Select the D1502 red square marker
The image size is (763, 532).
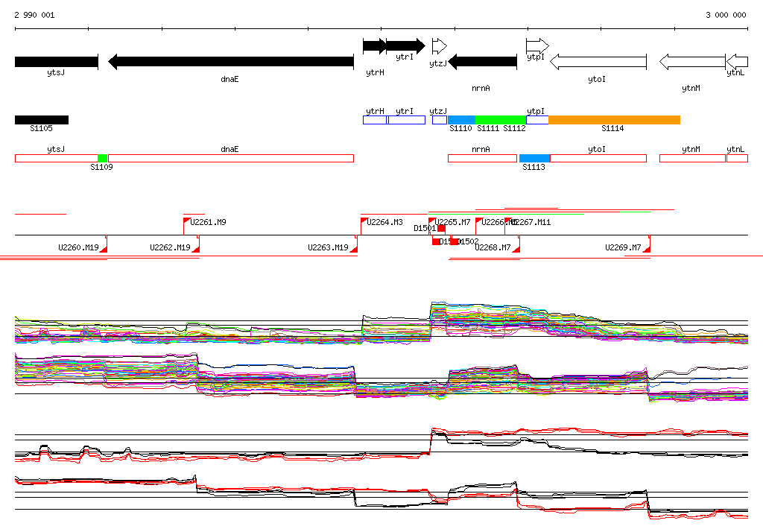[x=454, y=242]
